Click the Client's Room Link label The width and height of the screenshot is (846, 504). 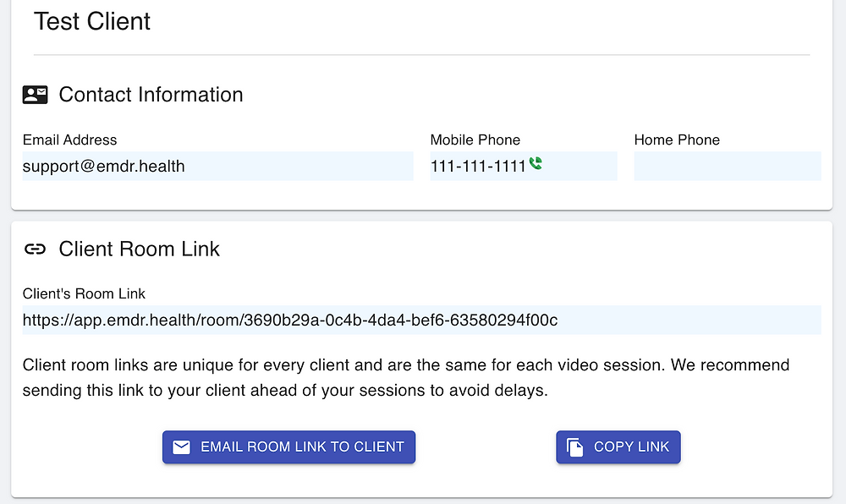(x=84, y=293)
